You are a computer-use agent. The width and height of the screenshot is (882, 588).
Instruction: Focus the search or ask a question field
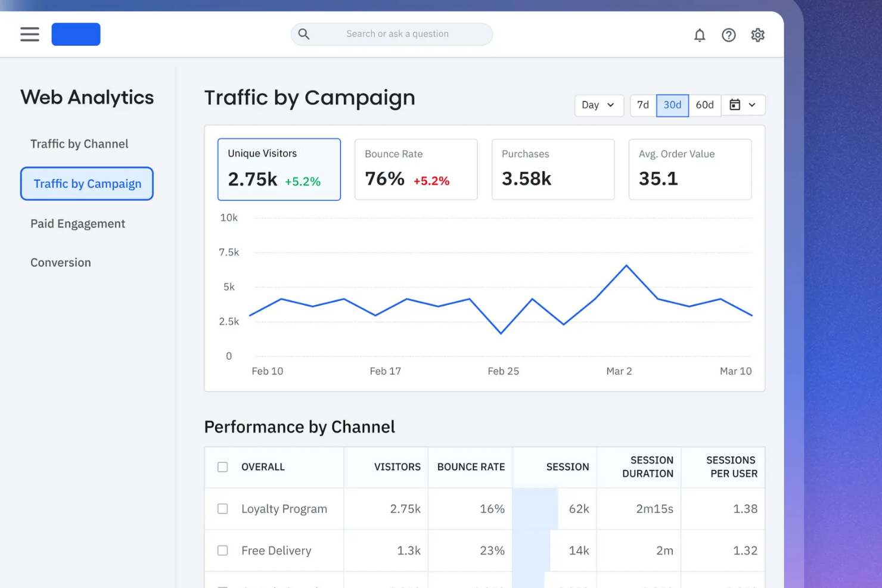click(397, 35)
